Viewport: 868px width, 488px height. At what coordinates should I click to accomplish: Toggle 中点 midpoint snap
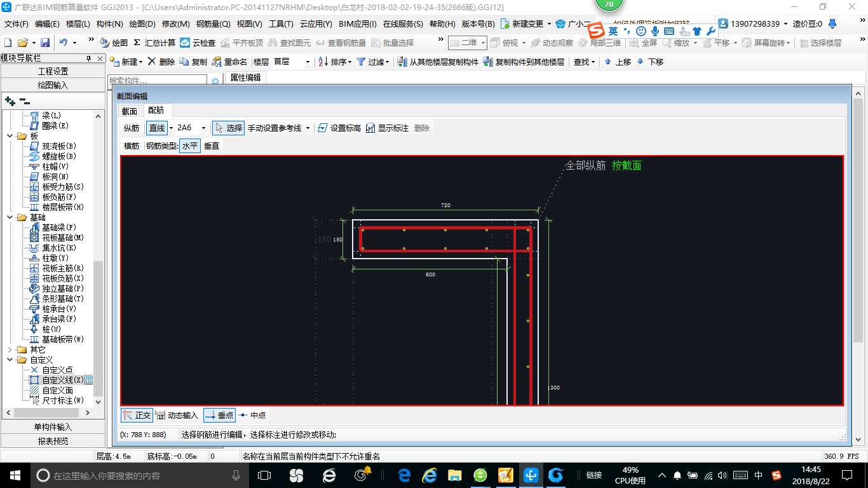point(252,415)
